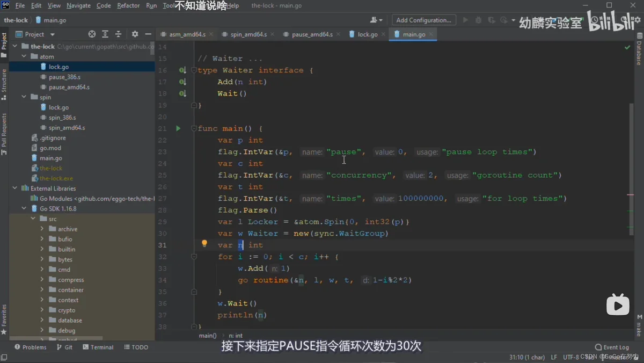
Task: Toggle the Project side tool window button
Action: point(4,45)
